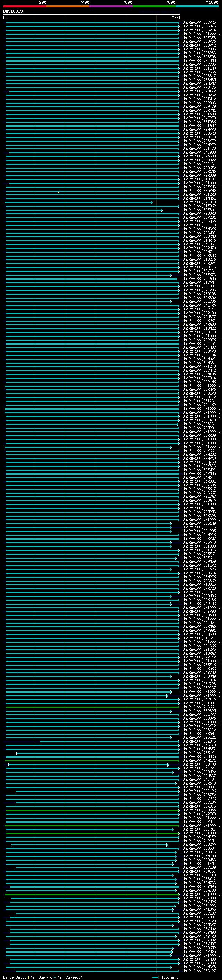Open hit UniRef100_Q10LW7
This screenshot has height=980, width=222.
(199, 179)
